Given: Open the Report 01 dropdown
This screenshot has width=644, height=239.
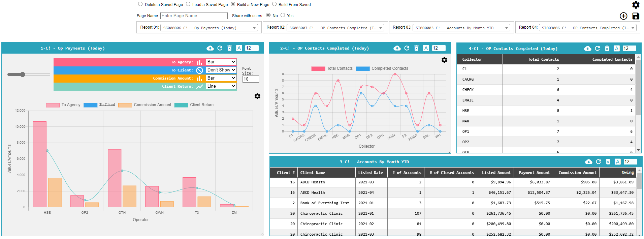Looking at the screenshot, I should pyautogui.click(x=209, y=28).
